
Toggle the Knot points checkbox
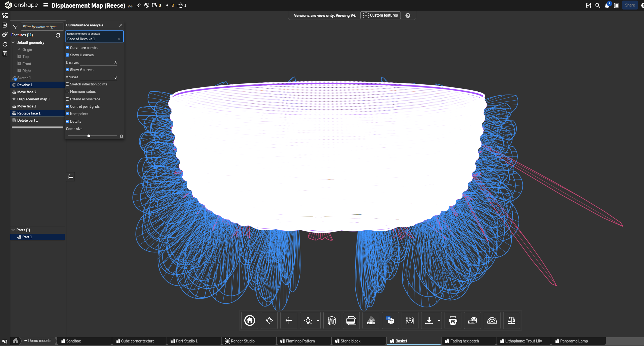click(x=67, y=114)
